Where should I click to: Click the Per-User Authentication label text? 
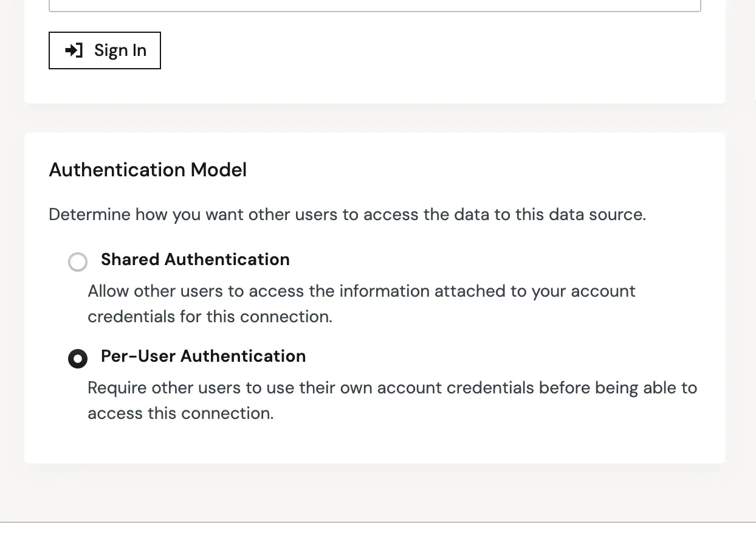[x=203, y=356]
